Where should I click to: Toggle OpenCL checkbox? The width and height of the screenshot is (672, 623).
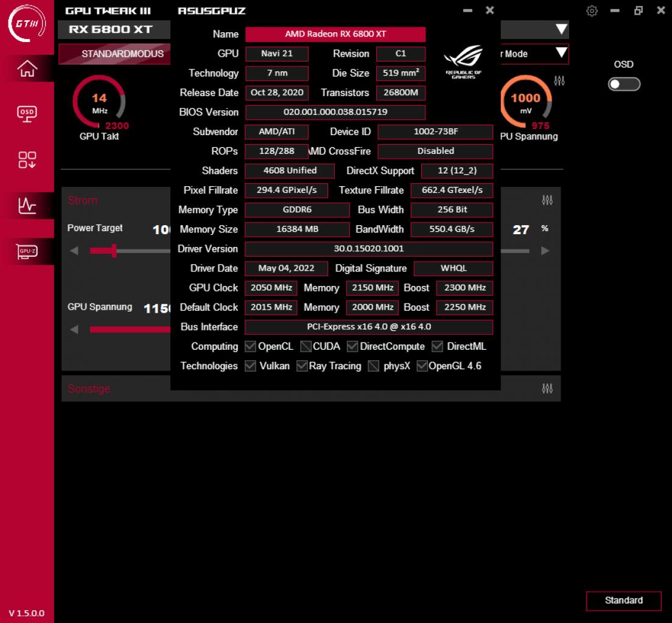click(250, 346)
